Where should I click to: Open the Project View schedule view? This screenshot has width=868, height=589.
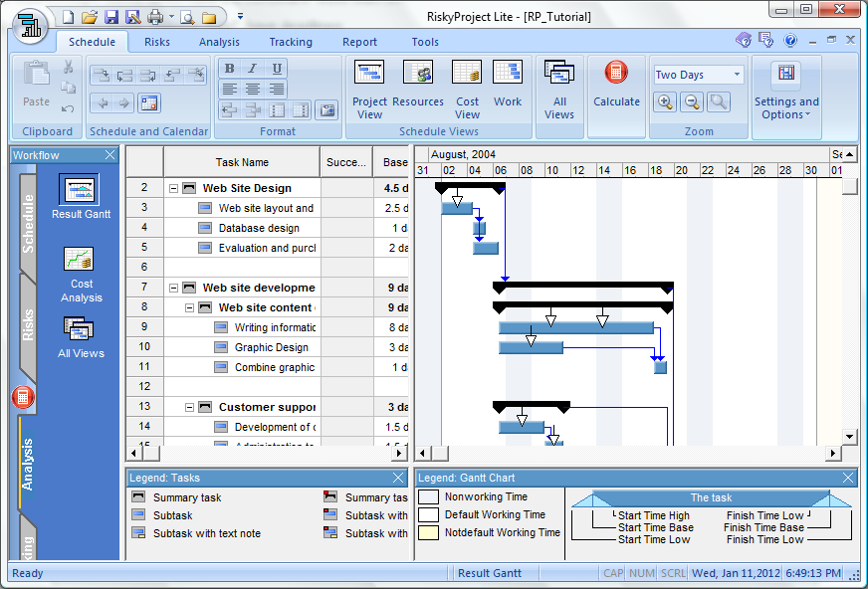click(x=369, y=90)
